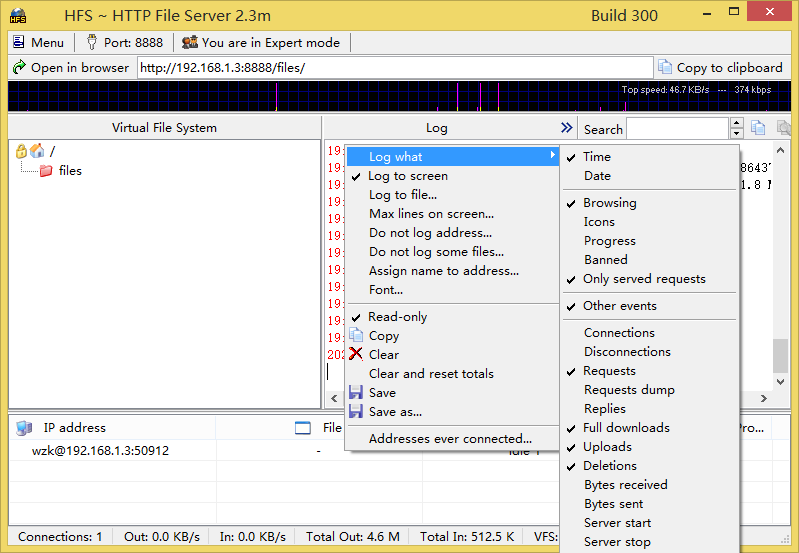Enable Icons logging option
This screenshot has height=553, width=799.
pyautogui.click(x=650, y=222)
